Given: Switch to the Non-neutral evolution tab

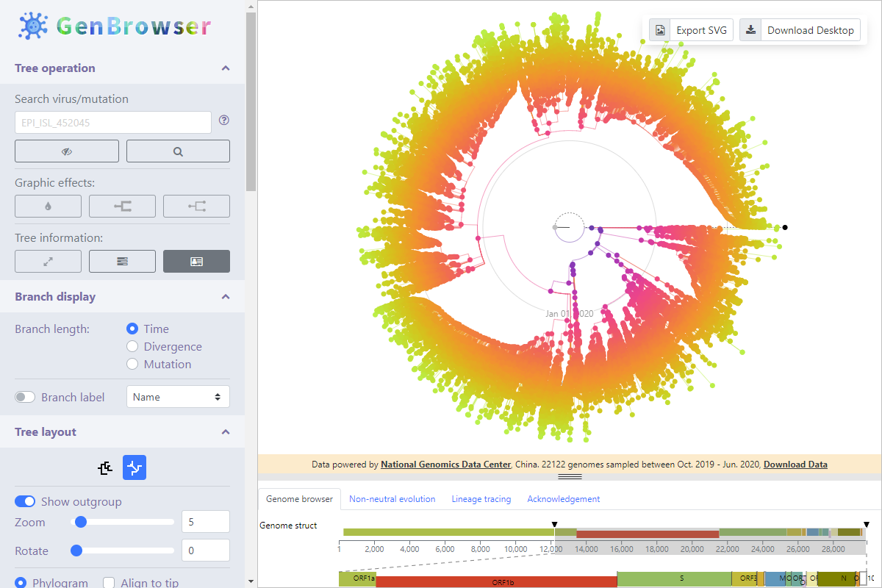Looking at the screenshot, I should pos(392,498).
